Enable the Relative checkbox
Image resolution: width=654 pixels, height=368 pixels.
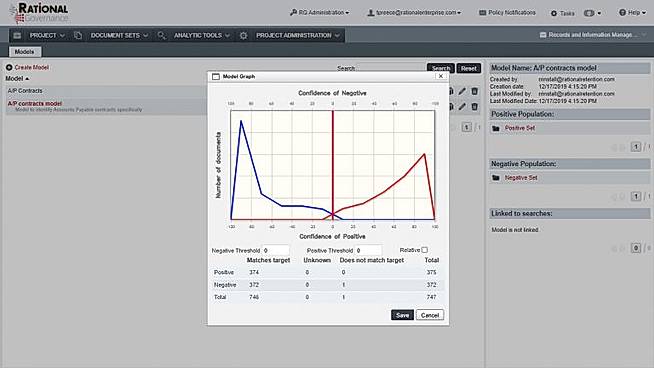point(425,250)
